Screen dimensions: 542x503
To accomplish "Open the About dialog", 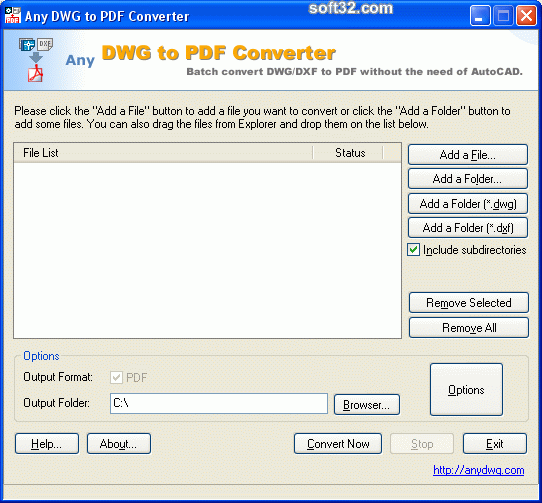I will tap(119, 444).
